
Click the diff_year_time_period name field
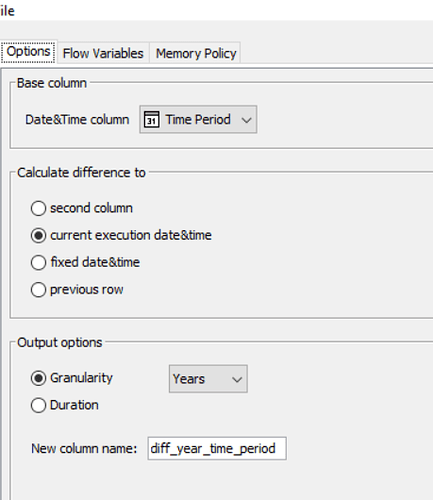pos(217,448)
